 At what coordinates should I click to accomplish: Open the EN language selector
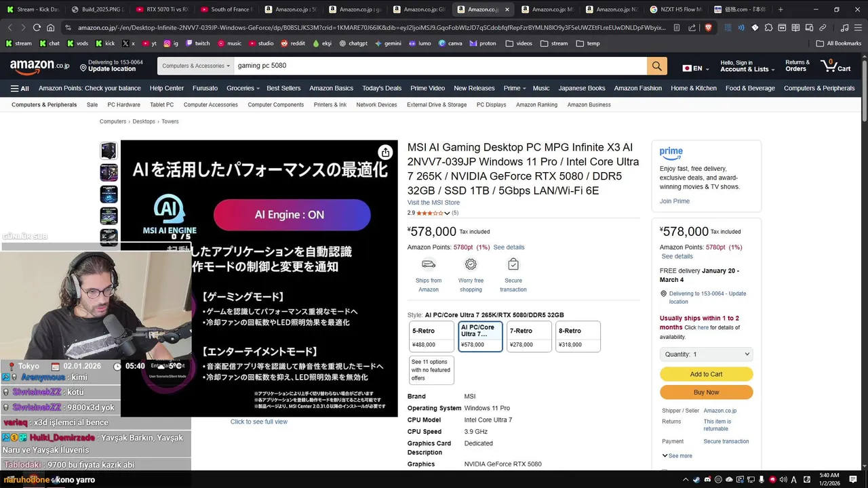point(696,68)
